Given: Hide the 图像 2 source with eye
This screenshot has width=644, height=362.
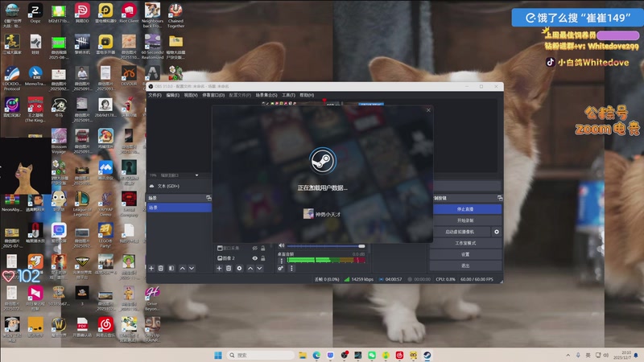Looking at the screenshot, I should coord(254,258).
